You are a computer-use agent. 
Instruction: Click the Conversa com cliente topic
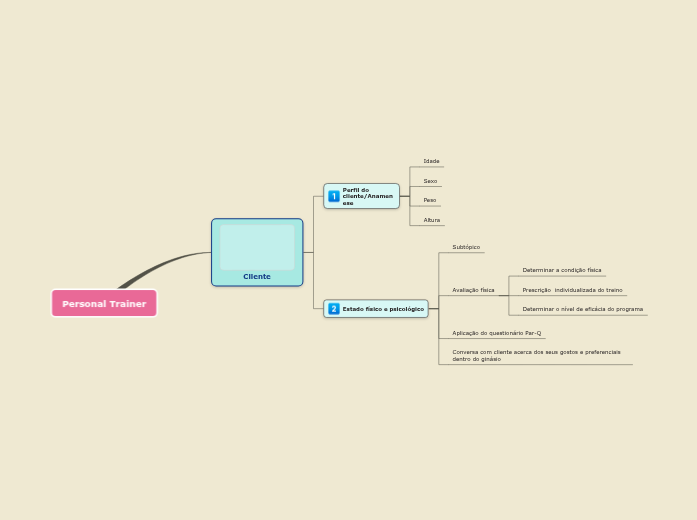tap(536, 355)
